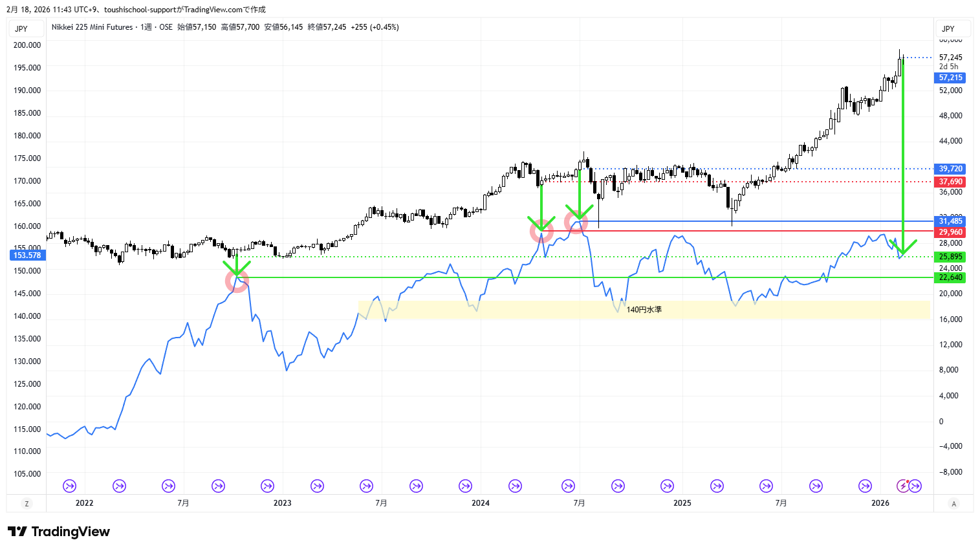
Task: Click the TradingView logo
Action: [x=59, y=532]
